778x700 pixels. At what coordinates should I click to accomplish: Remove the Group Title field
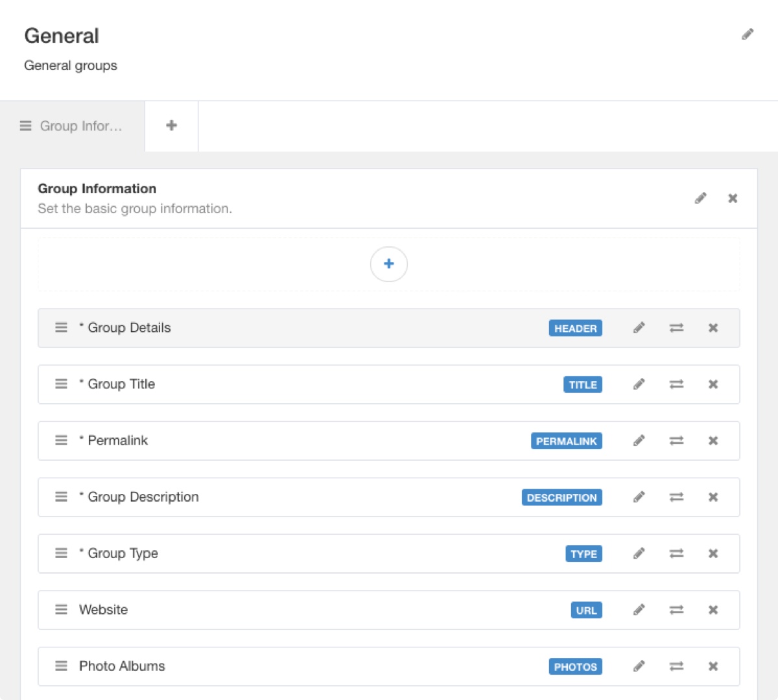pos(713,384)
